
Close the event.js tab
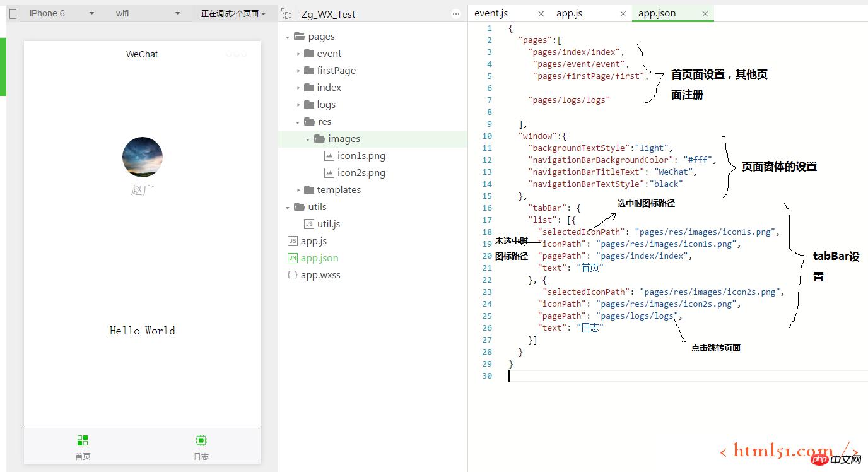541,13
